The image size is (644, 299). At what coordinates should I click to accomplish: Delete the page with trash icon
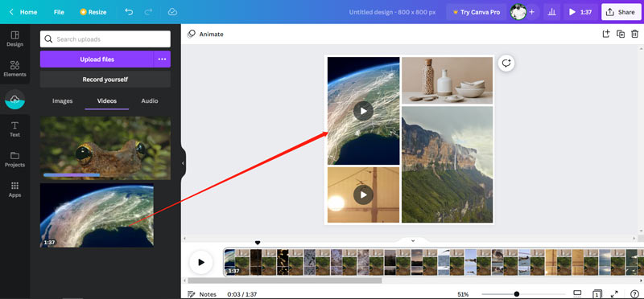coord(634,34)
